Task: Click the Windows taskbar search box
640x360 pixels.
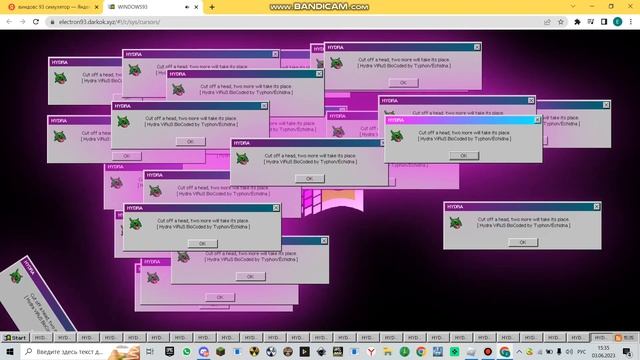Action: (x=80, y=351)
